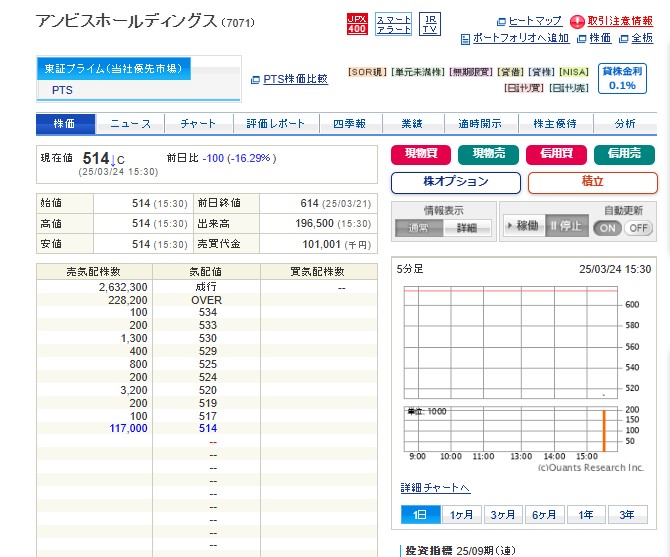Screen dimensions: 670x557
Task: Click the 売買代金 value 101,001
Action: point(321,244)
